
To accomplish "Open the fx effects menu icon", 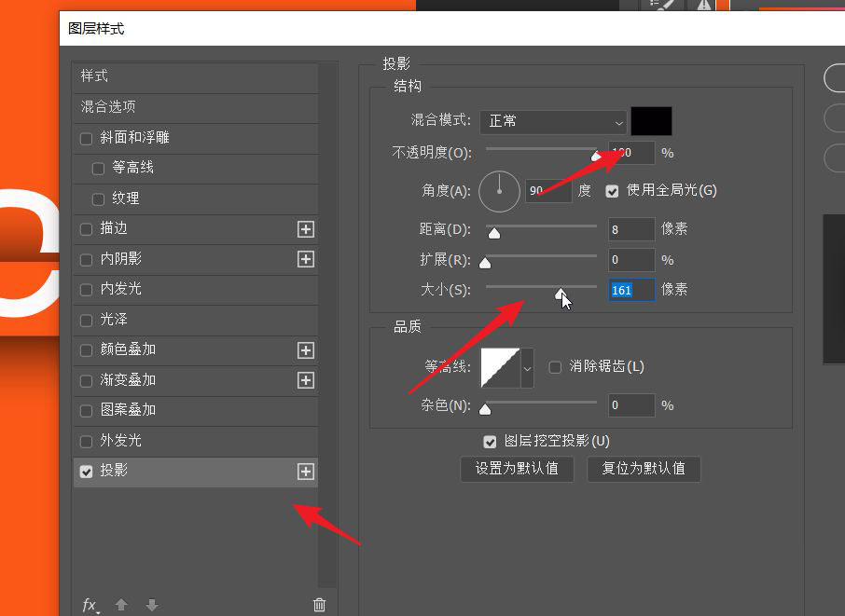I will click(x=90, y=605).
